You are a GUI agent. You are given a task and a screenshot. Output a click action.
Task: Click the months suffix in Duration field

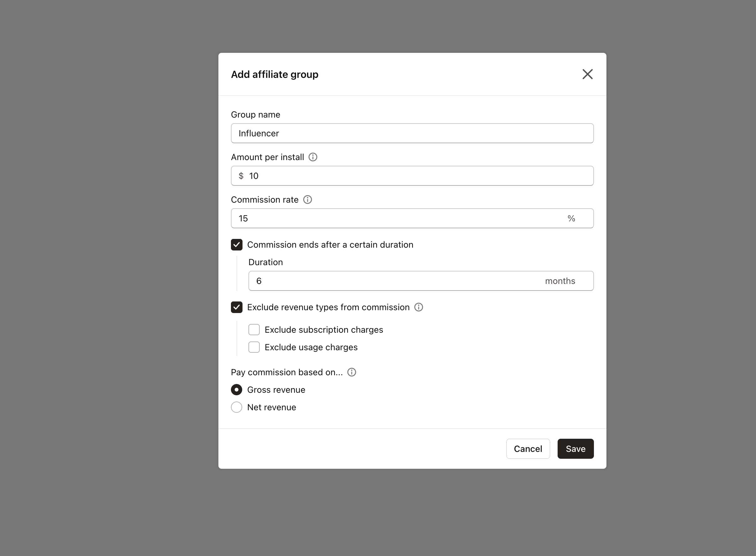pos(560,281)
